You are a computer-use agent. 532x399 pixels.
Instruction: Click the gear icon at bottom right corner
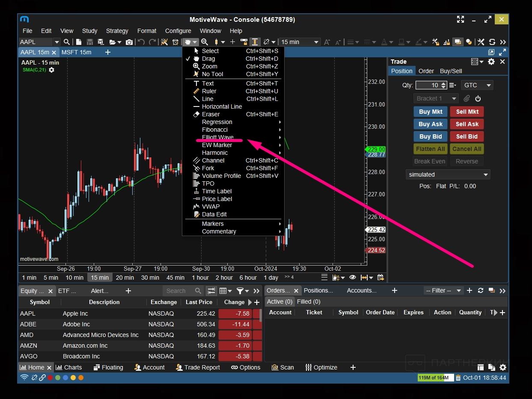point(503,367)
